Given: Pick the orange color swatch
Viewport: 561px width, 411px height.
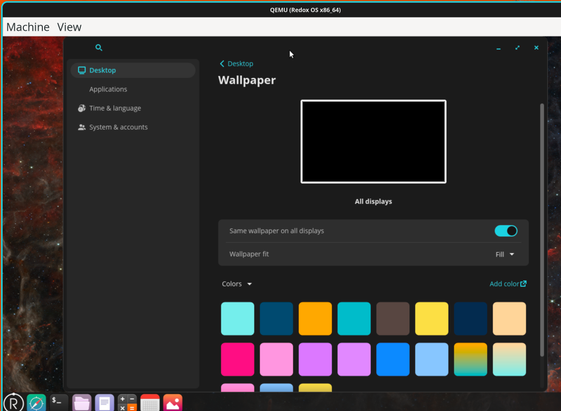Looking at the screenshot, I should pos(315,318).
